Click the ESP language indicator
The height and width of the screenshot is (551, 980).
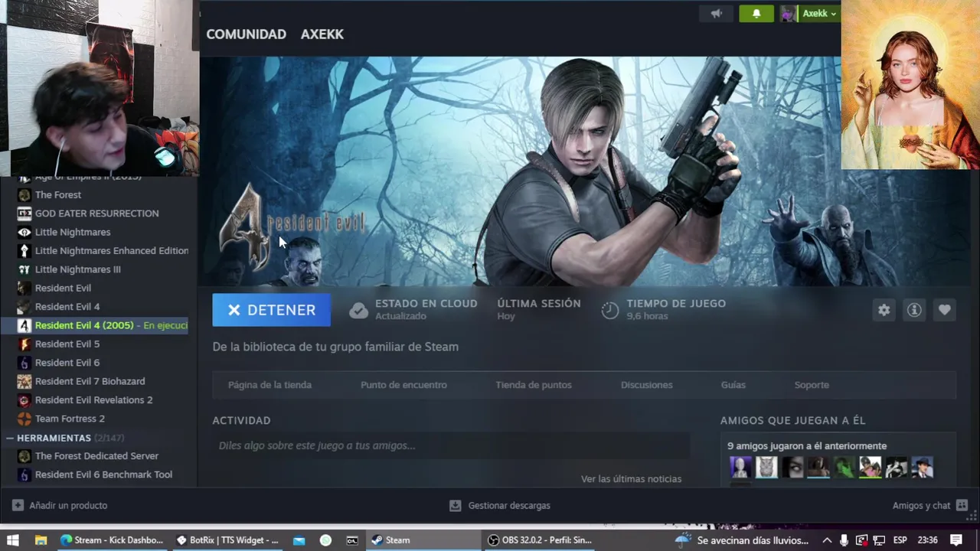[x=900, y=540]
